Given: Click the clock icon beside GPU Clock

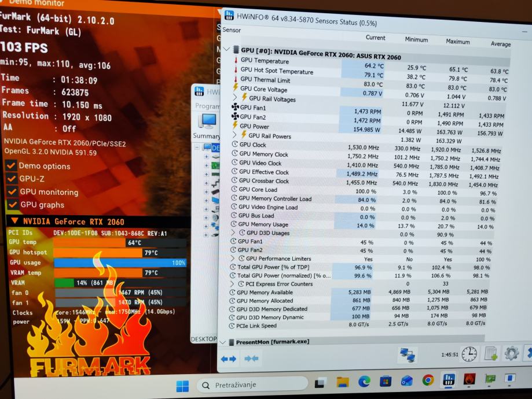Looking at the screenshot, I should click(x=234, y=144).
